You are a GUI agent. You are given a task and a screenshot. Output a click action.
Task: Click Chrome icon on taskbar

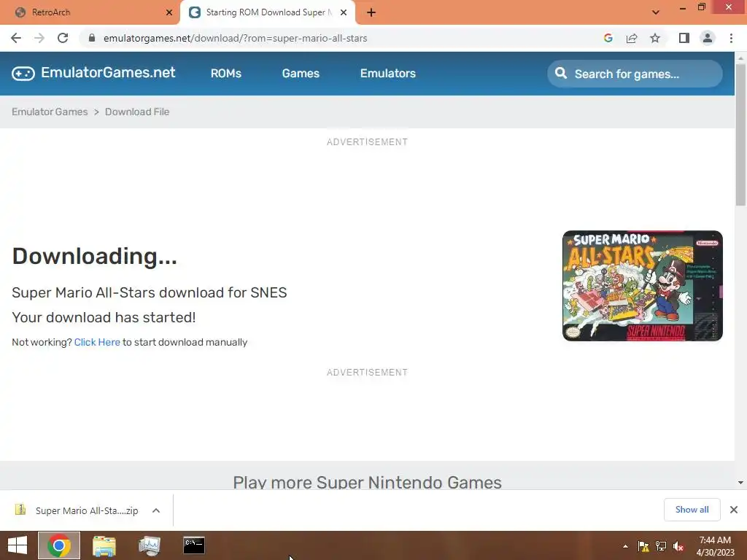coord(59,545)
